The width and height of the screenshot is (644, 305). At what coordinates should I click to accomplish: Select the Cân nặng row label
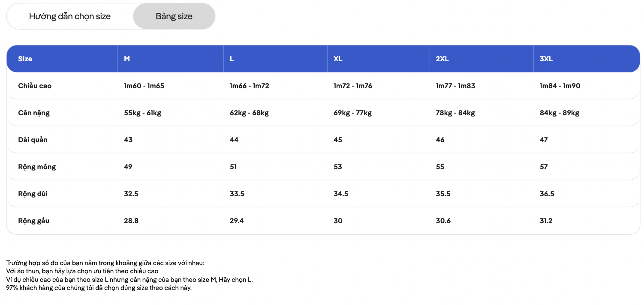tap(34, 113)
